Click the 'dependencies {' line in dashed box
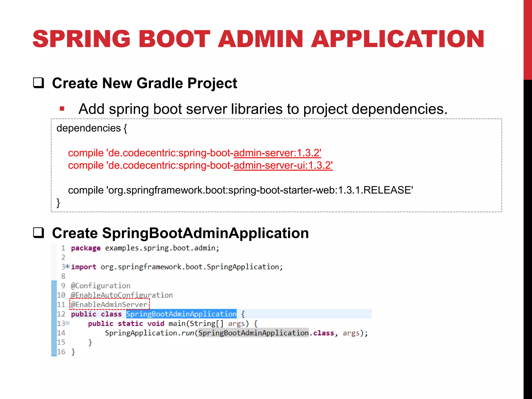 point(92,128)
